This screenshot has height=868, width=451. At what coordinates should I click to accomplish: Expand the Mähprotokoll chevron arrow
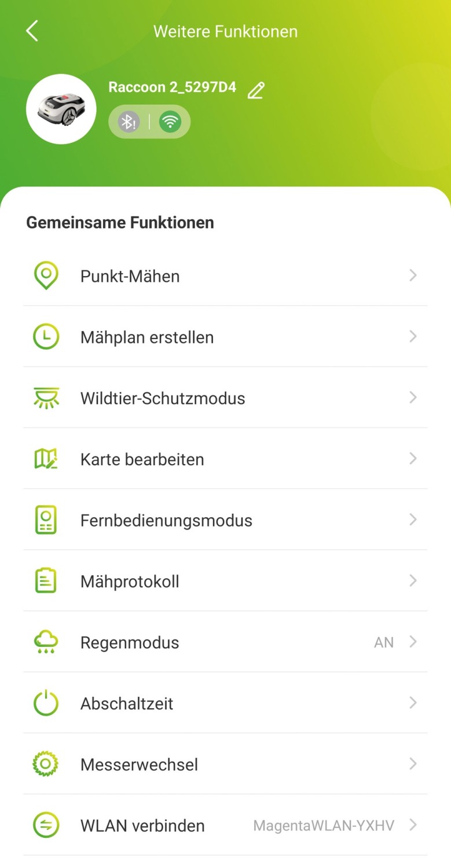413,580
